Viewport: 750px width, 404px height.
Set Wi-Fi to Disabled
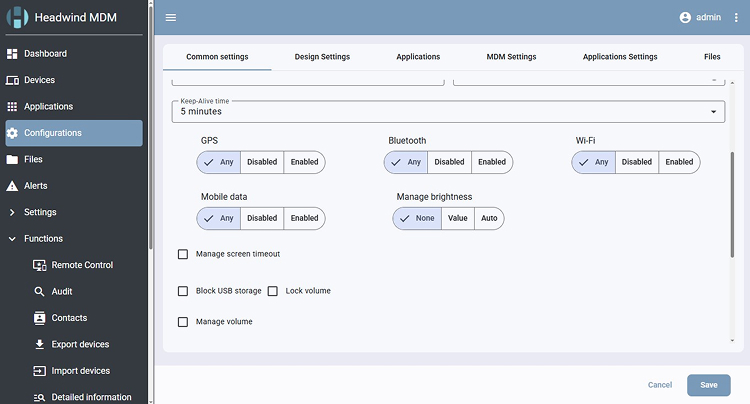click(x=637, y=162)
